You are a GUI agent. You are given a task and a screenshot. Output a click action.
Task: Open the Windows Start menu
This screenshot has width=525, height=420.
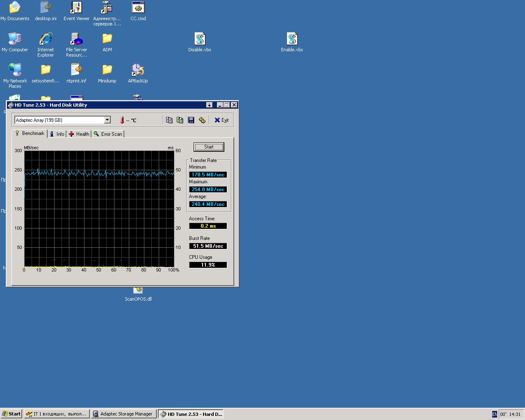[x=11, y=414]
